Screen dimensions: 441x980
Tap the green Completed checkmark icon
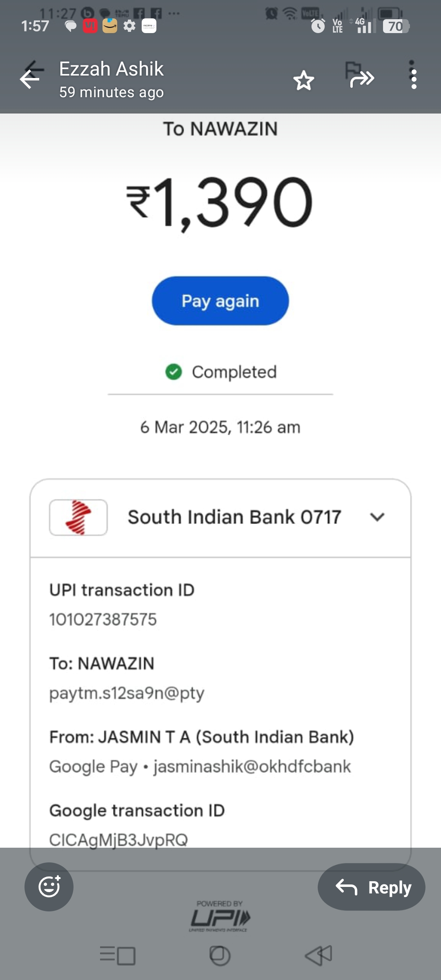coord(174,372)
